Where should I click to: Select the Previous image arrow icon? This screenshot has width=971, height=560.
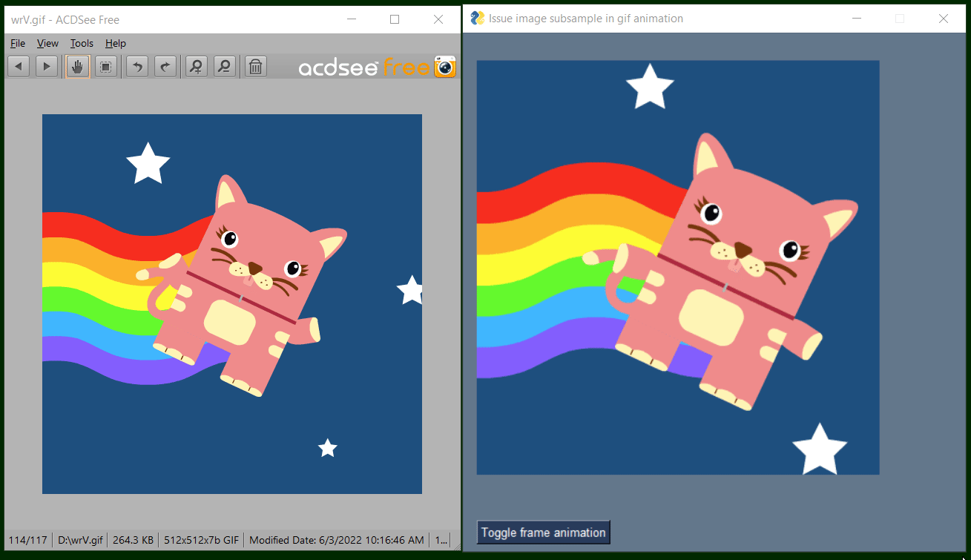18,66
